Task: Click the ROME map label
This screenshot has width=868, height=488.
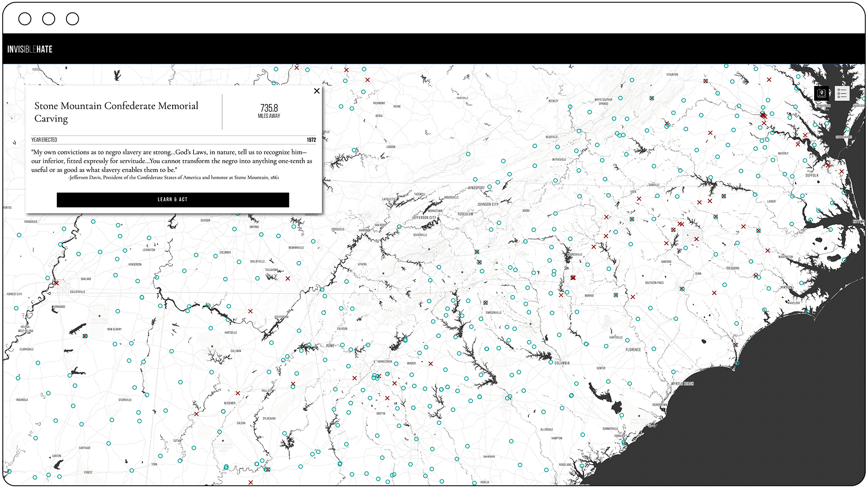Action: point(330,346)
